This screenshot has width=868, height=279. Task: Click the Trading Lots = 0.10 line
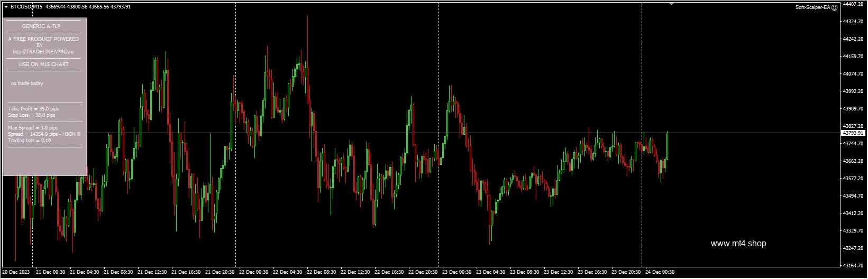(30, 141)
